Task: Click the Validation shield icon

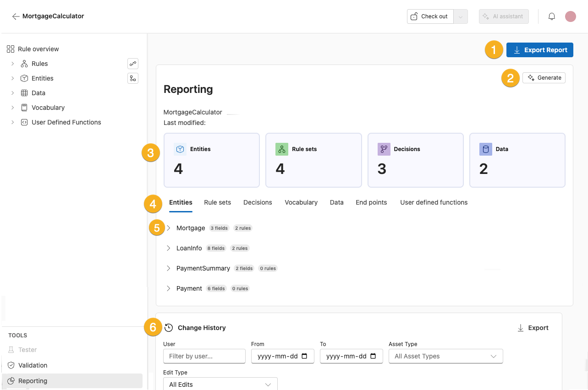Action: coord(11,365)
